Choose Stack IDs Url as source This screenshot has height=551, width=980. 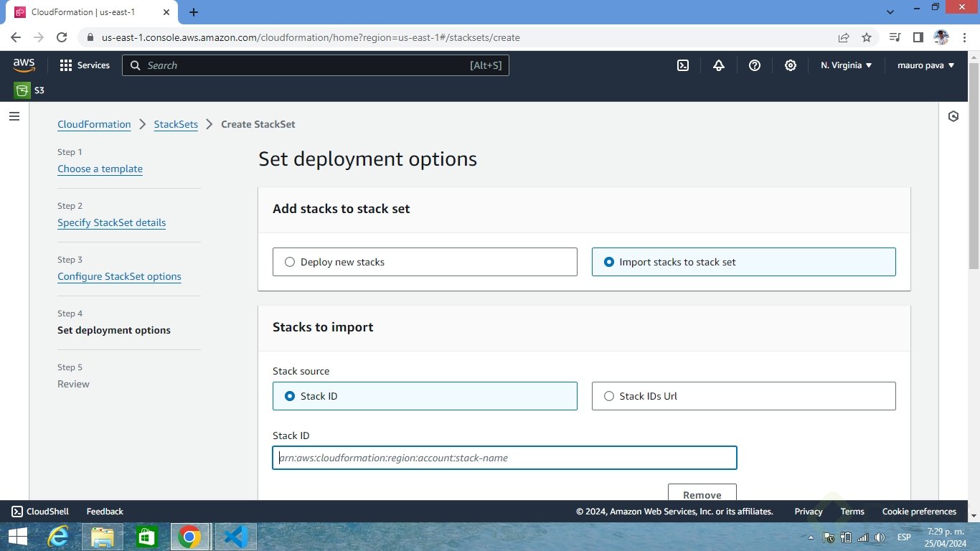[x=743, y=396]
